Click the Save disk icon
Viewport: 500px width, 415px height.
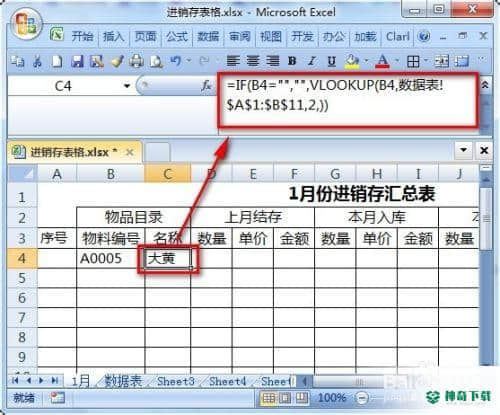pos(77,61)
